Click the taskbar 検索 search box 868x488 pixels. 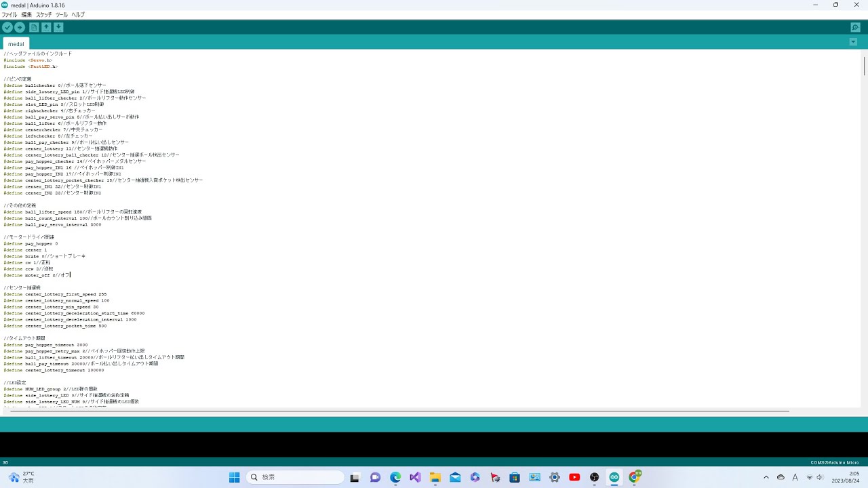point(294,477)
